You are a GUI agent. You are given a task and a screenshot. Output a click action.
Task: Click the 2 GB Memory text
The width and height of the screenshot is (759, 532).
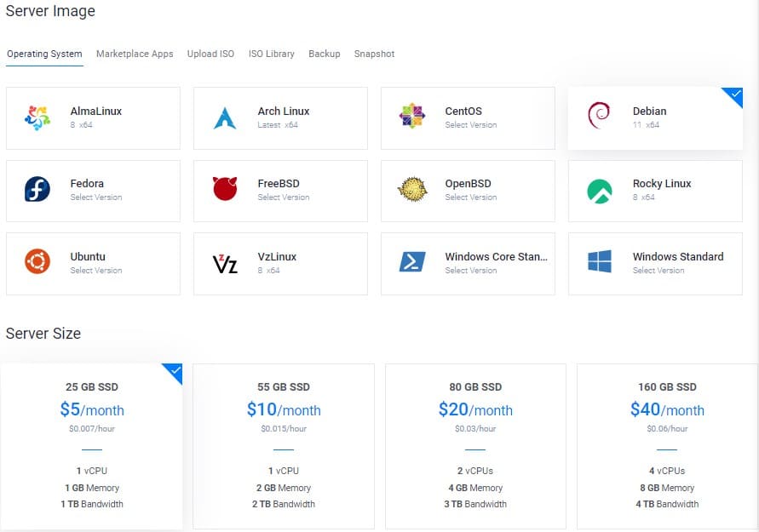click(x=284, y=488)
